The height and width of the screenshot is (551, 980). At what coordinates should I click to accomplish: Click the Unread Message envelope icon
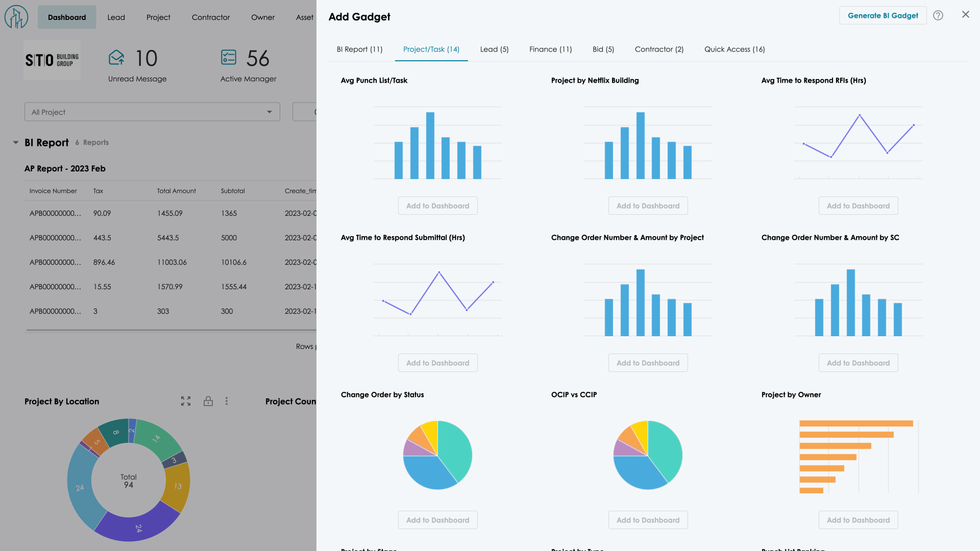pos(116,58)
